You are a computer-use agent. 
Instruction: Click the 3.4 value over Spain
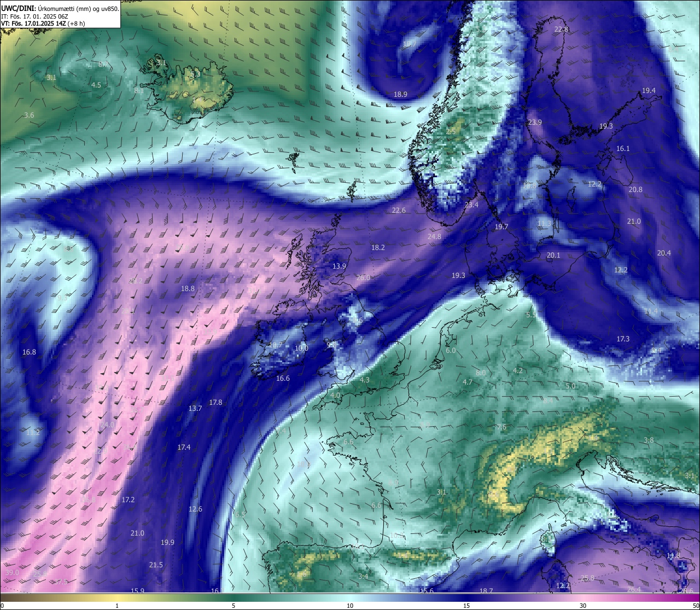(363, 577)
